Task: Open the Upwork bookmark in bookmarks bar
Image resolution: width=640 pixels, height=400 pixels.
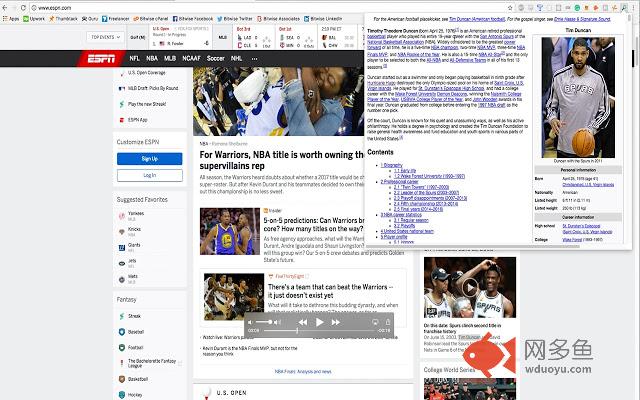Action: click(x=37, y=18)
